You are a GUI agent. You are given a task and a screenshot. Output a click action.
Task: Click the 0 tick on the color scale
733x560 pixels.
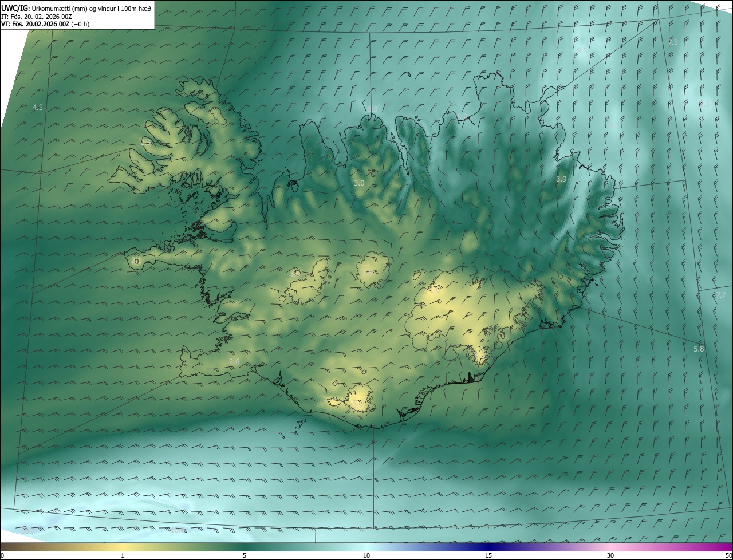2,555
